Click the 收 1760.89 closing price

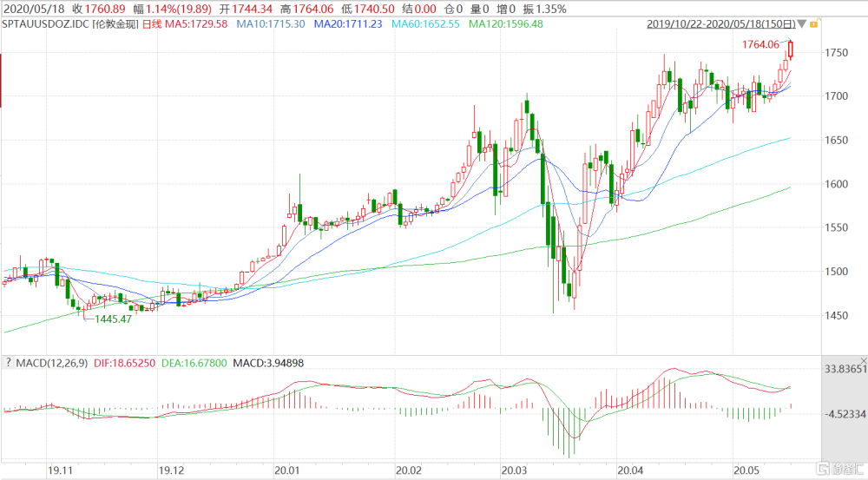point(99,9)
